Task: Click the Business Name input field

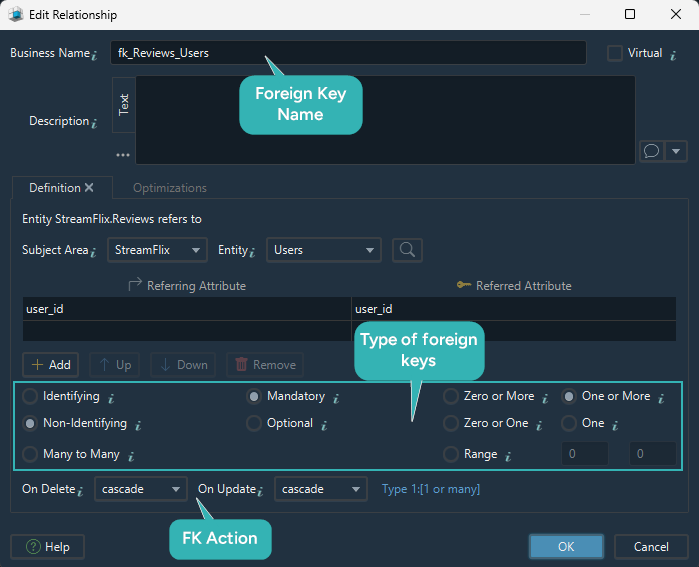Action: 348,53
